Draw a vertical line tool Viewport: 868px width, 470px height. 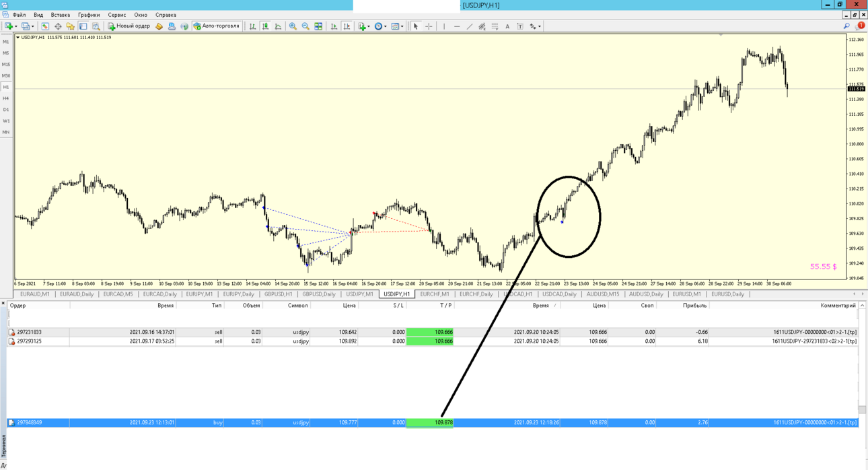tap(444, 26)
